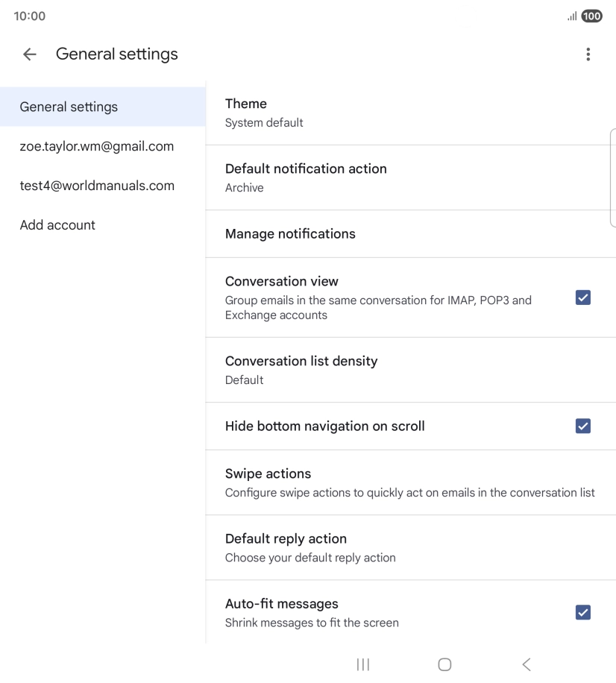Disable Hide bottom navigation on scroll

pyautogui.click(x=582, y=426)
